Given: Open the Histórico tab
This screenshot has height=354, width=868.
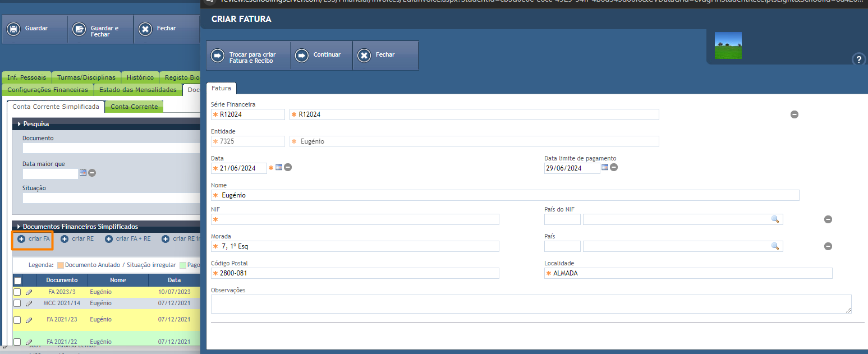Looking at the screenshot, I should [x=140, y=77].
